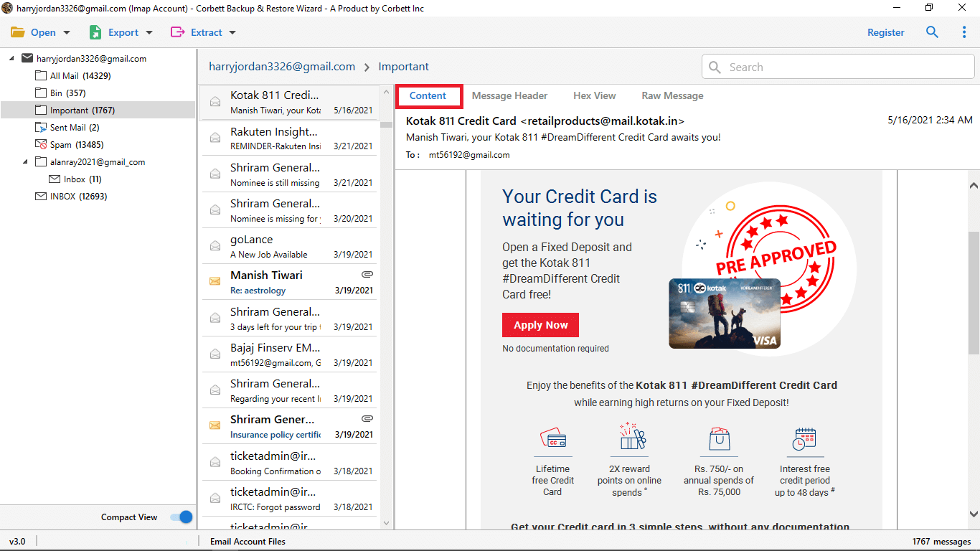Click the paperclip attachment icon on Manish Tiwari email
Screen dimensions: 980x551
[367, 275]
